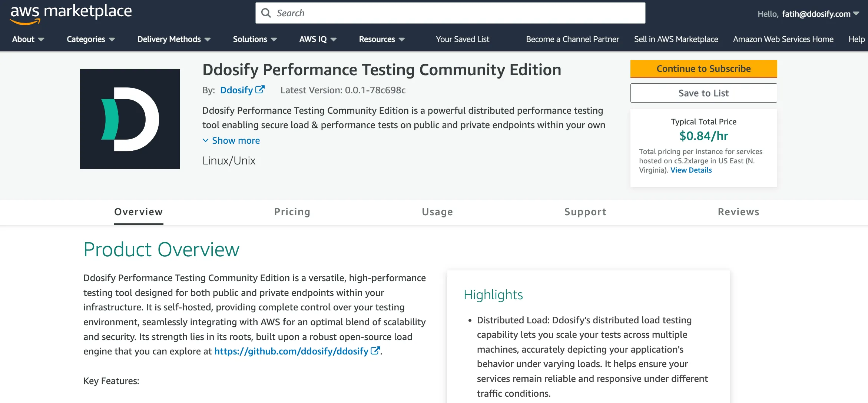The width and height of the screenshot is (868, 403).
Task: Go to Amazon Web Services Home
Action: coord(783,39)
